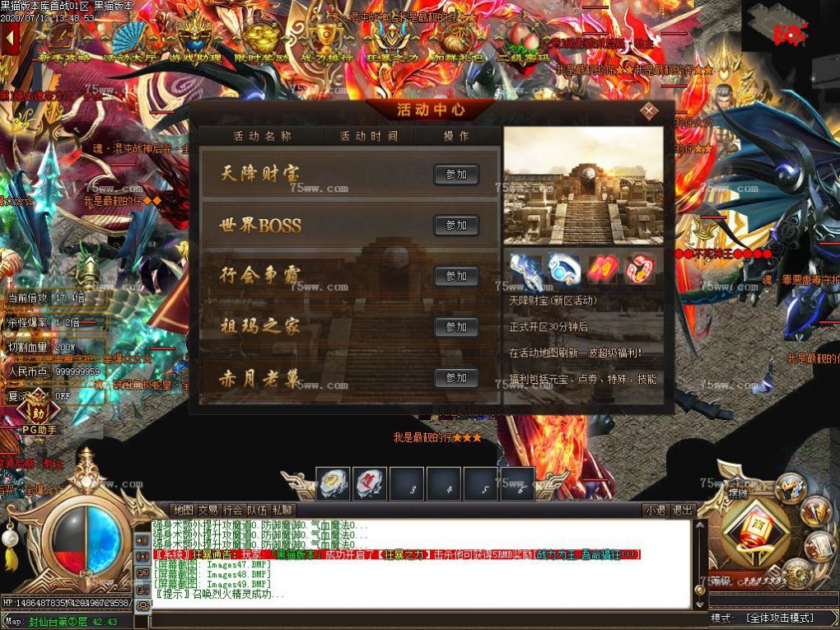Image resolution: width=840 pixels, height=630 pixels.
Task: Click 参加 for 世界BOSS
Action: [x=456, y=226]
